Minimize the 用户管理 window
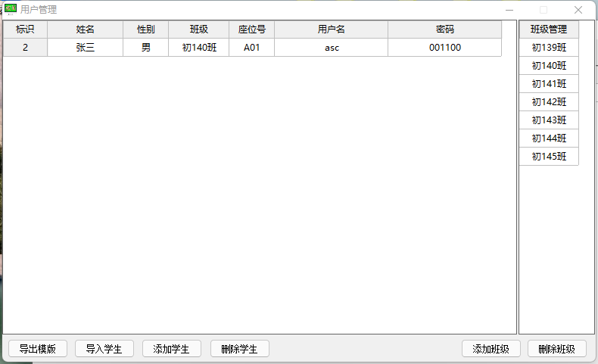This screenshot has height=364, width=598. coord(509,10)
